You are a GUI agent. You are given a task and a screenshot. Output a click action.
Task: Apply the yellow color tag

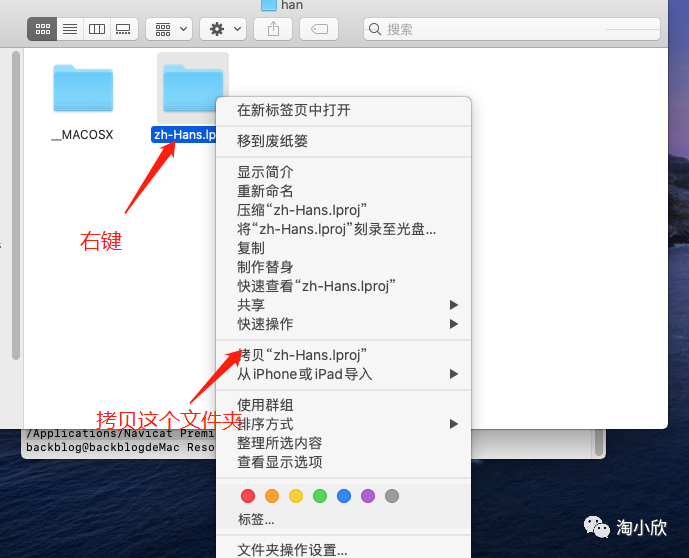[296, 496]
